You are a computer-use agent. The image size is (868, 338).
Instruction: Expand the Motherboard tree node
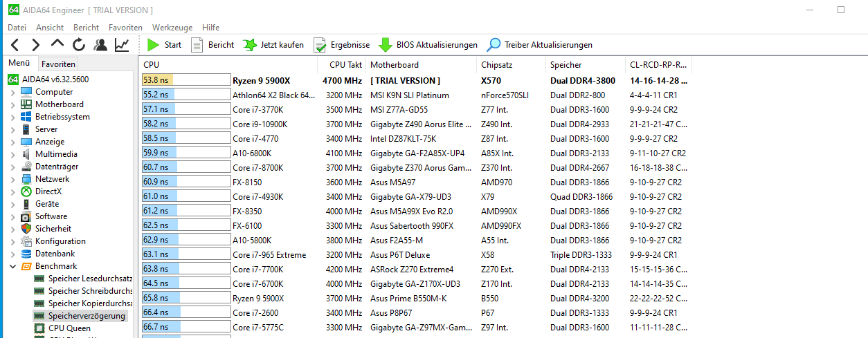(12, 104)
